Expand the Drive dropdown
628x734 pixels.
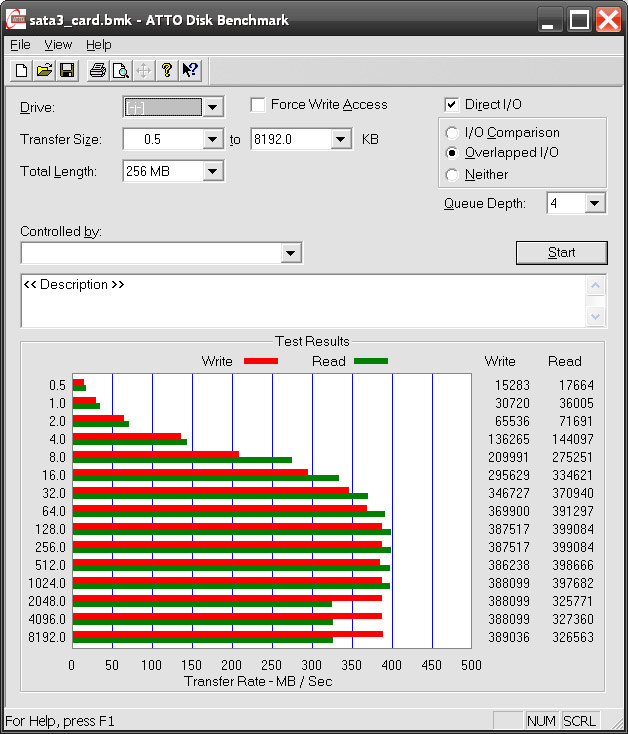point(212,107)
